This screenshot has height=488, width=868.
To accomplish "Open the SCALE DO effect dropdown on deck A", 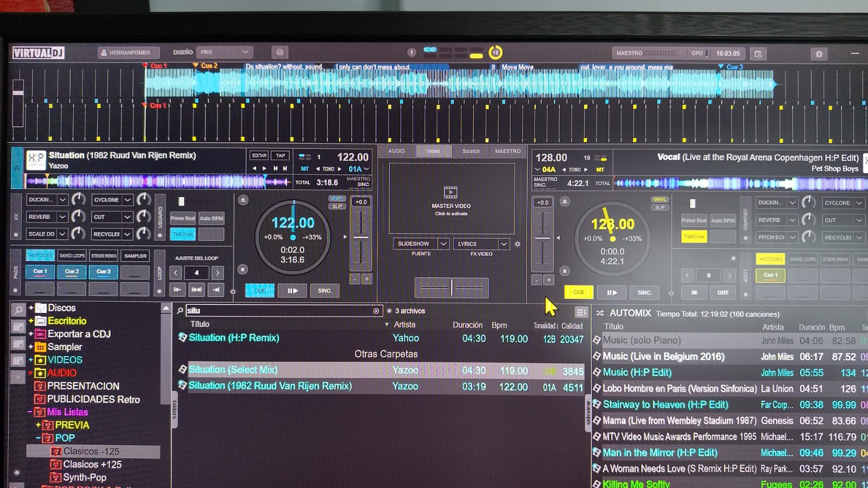I will coord(47,234).
